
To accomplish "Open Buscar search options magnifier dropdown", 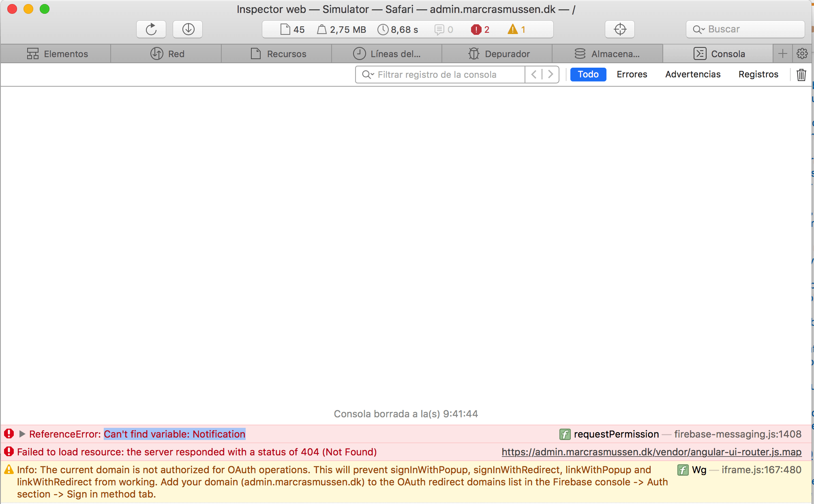I will [698, 29].
